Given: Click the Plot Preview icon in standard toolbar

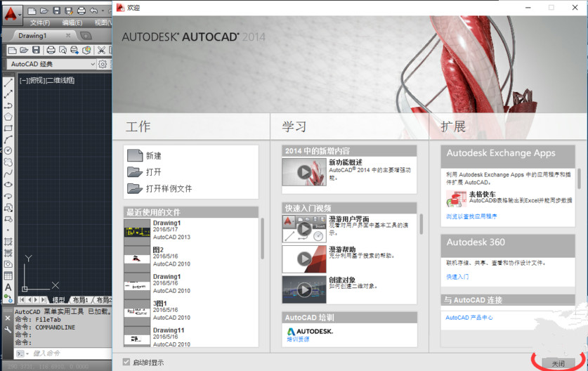Looking at the screenshot, I should tap(63, 50).
